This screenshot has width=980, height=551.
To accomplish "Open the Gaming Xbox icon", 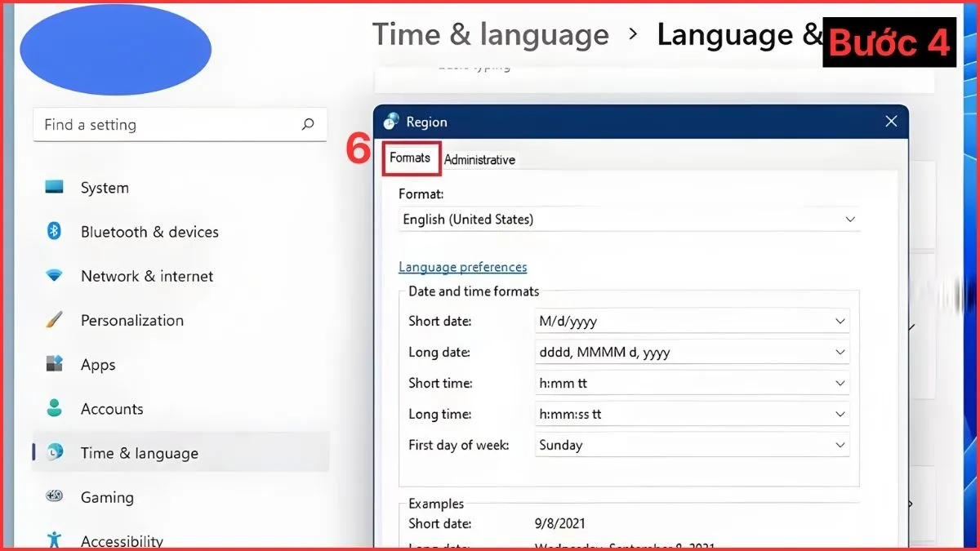I will click(54, 496).
